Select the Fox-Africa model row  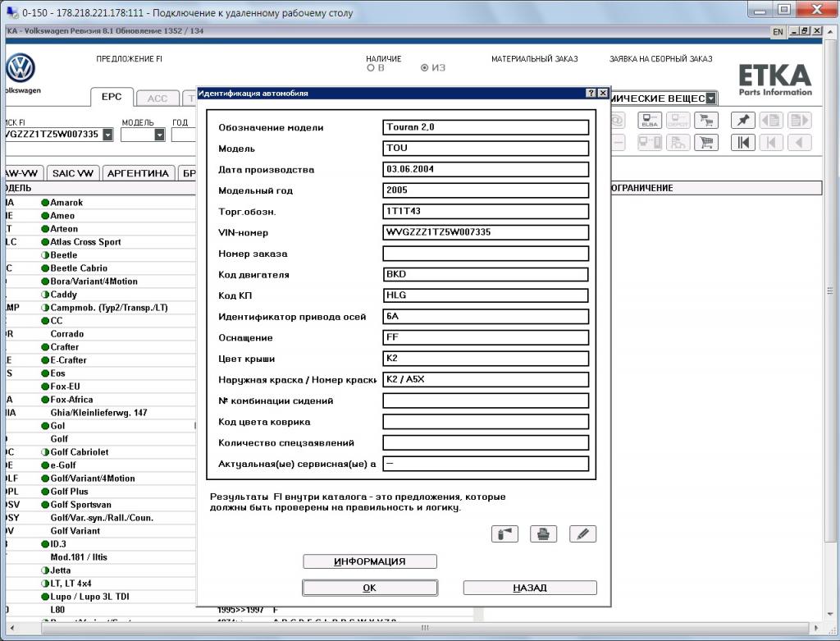[x=101, y=399]
